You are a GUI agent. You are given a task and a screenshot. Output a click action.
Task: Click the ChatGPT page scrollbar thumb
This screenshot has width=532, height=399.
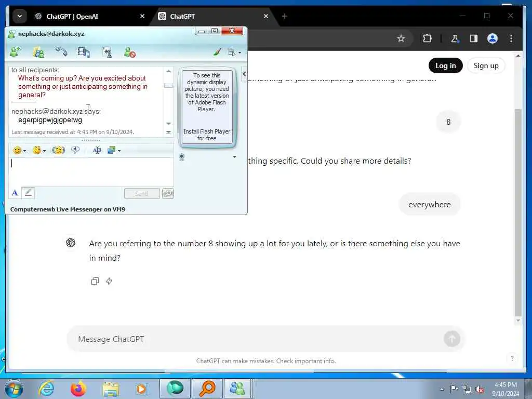click(518, 212)
